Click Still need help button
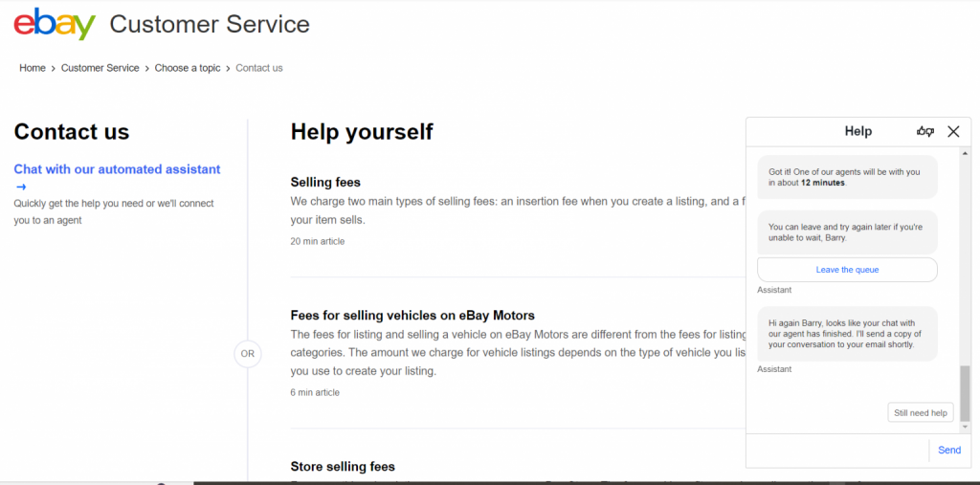 [x=921, y=412]
